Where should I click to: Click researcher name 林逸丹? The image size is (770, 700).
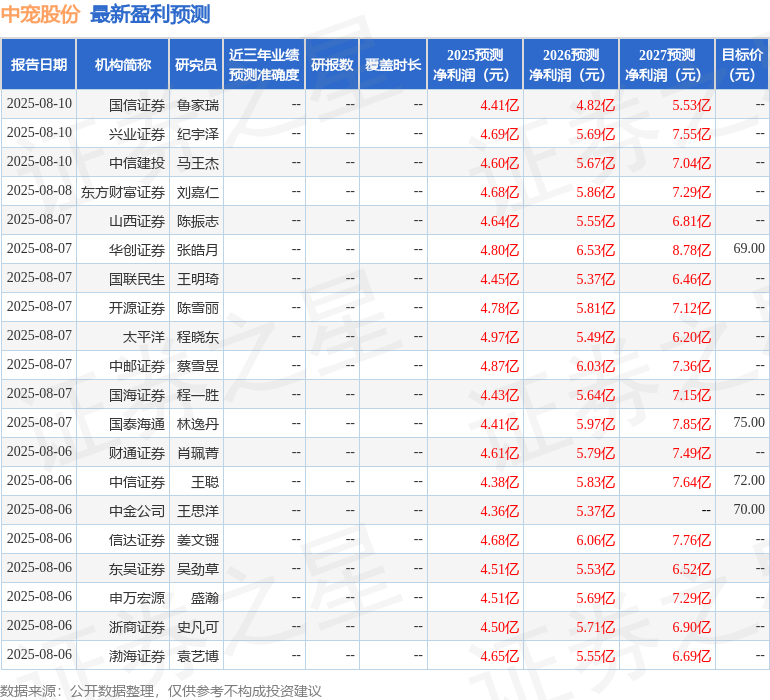pos(197,424)
